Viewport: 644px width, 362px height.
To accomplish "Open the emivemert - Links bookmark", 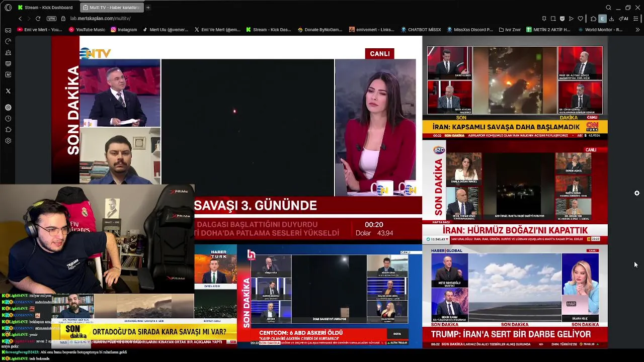I will point(371,30).
